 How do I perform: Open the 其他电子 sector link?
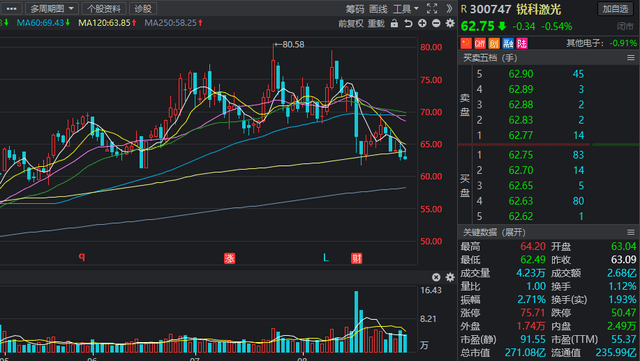(x=584, y=43)
